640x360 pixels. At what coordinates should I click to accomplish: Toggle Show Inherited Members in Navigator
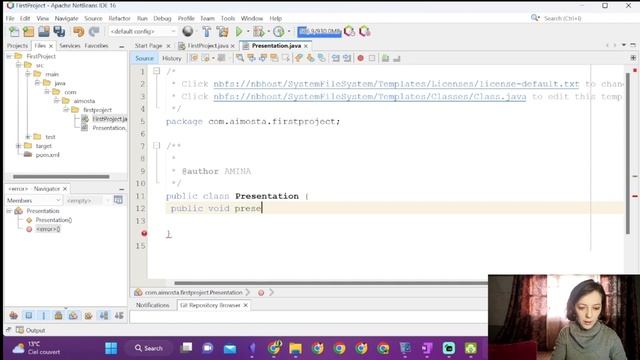point(13,316)
